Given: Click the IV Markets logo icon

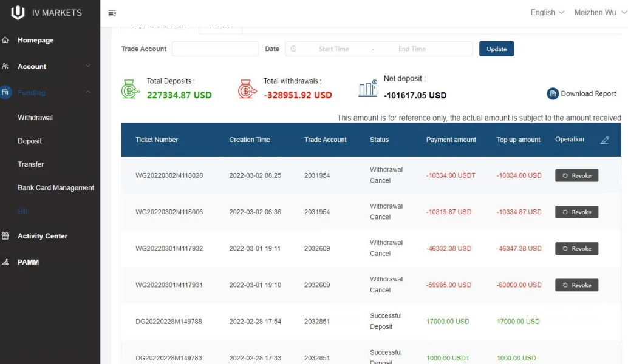Looking at the screenshot, I should [18, 12].
